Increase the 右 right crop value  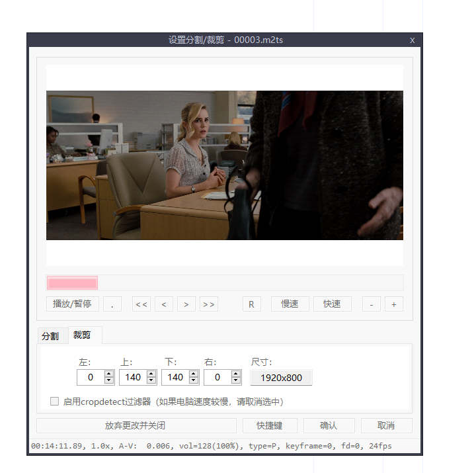pyautogui.click(x=236, y=374)
